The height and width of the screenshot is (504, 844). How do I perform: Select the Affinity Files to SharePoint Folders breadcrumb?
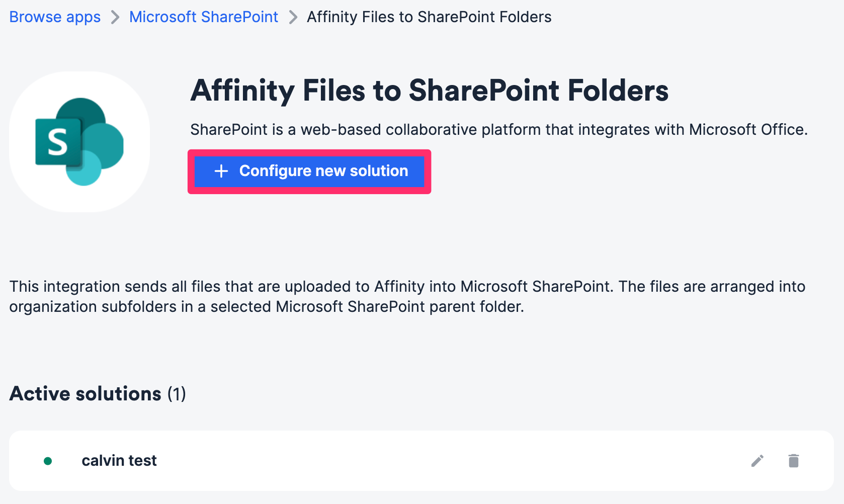pos(429,17)
